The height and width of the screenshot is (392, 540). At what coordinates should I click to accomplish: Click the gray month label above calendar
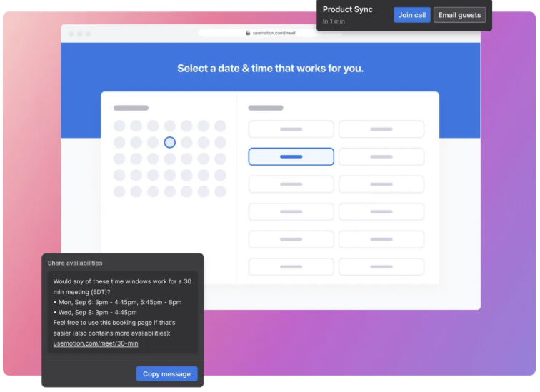click(131, 108)
